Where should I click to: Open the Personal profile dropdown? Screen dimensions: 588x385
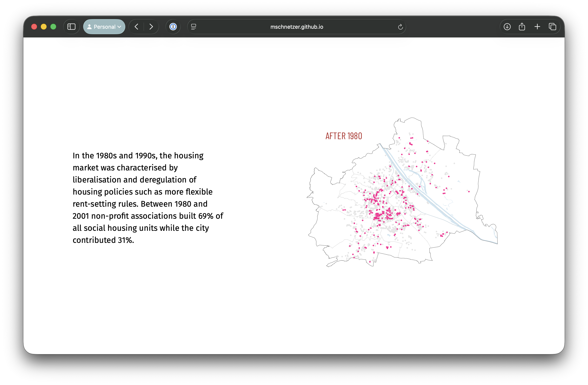point(104,27)
